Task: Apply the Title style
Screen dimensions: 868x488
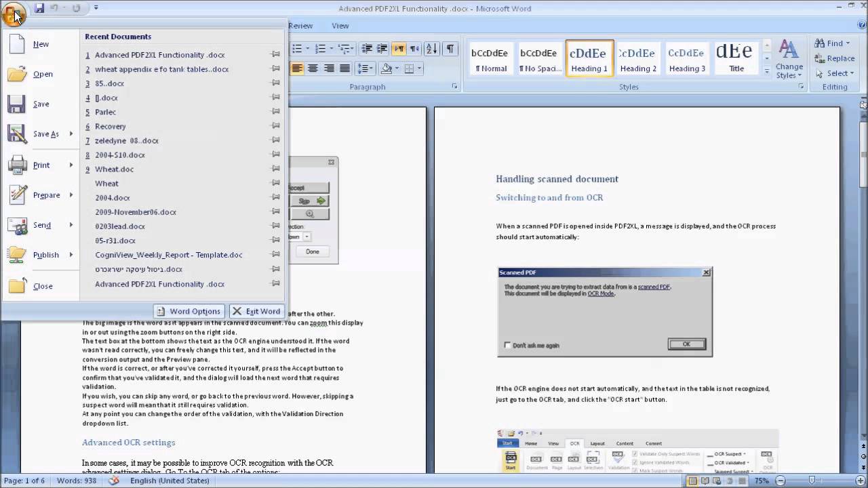Action: [736, 58]
